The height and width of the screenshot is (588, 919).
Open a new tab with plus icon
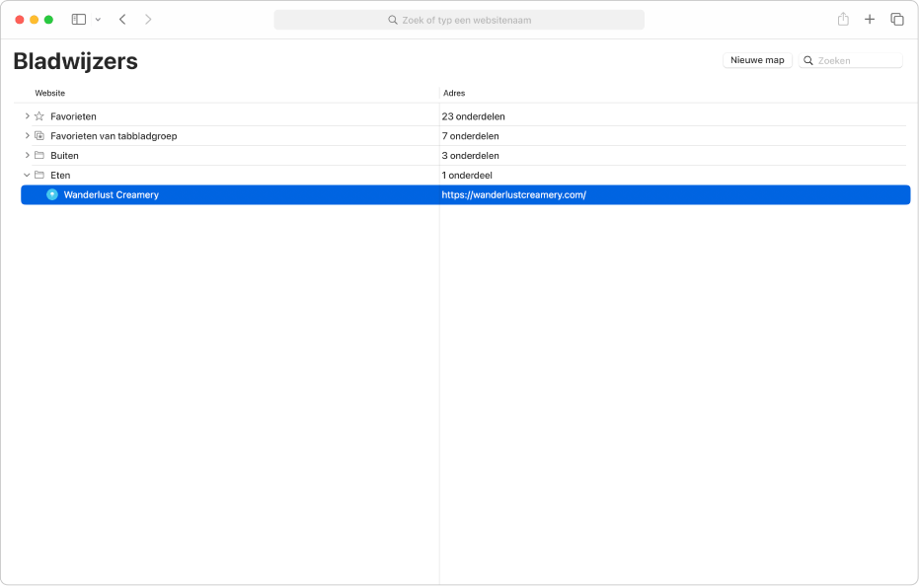pyautogui.click(x=870, y=20)
